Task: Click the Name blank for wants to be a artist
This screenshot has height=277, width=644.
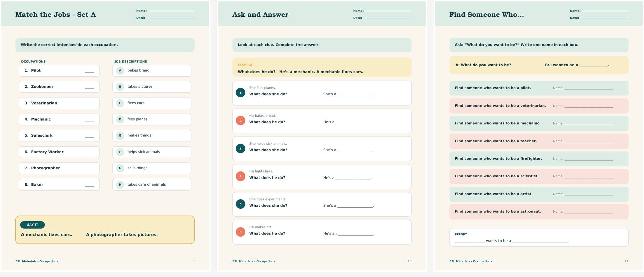Action: pos(589,195)
